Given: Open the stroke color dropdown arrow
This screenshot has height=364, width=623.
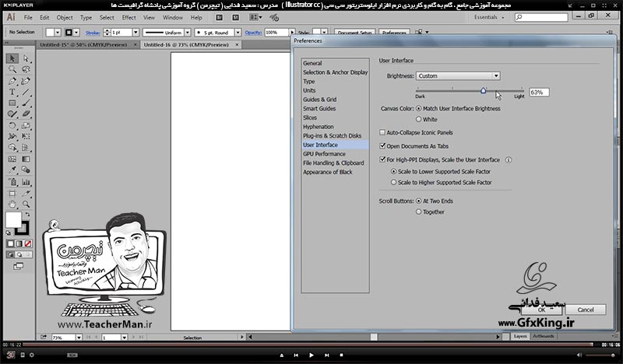Looking at the screenshot, I should tap(76, 32).
